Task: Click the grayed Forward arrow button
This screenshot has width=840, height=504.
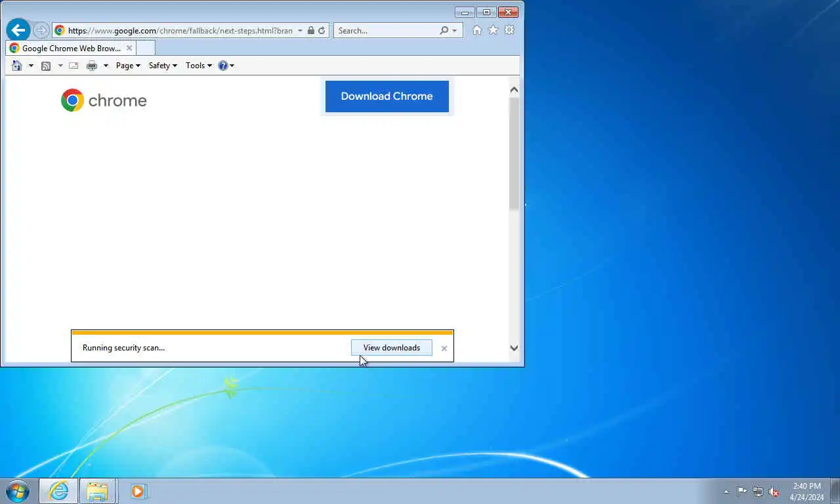Action: [41, 30]
